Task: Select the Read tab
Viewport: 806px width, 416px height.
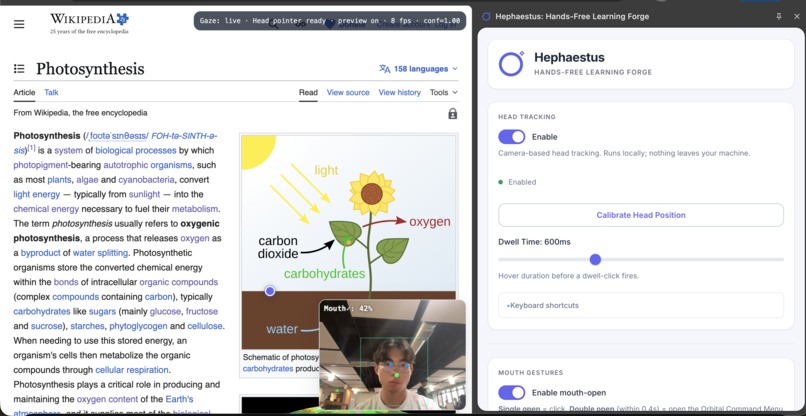Action: (308, 93)
